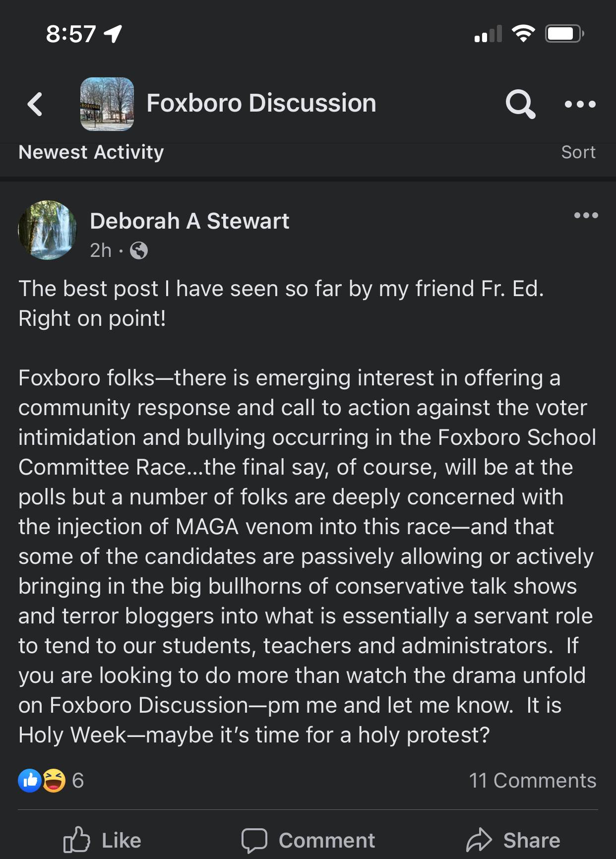Share the post using Share arrow

tap(513, 840)
